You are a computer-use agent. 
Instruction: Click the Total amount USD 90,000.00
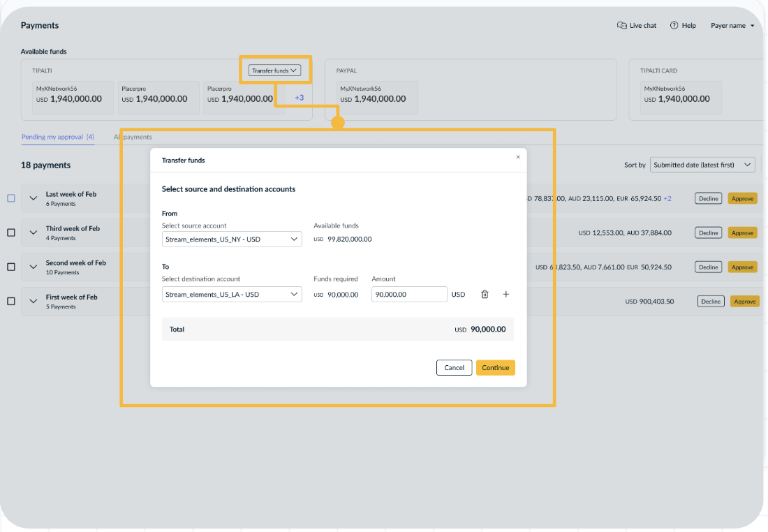click(480, 330)
